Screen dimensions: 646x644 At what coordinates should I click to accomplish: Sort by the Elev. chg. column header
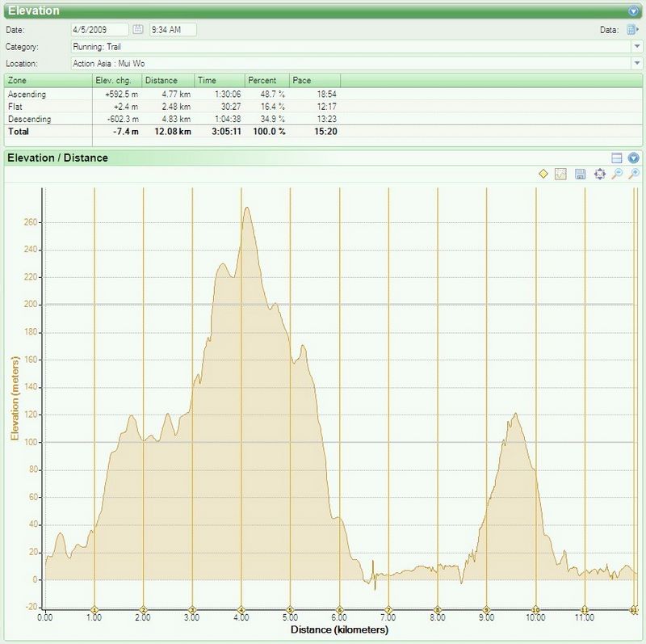[117, 81]
